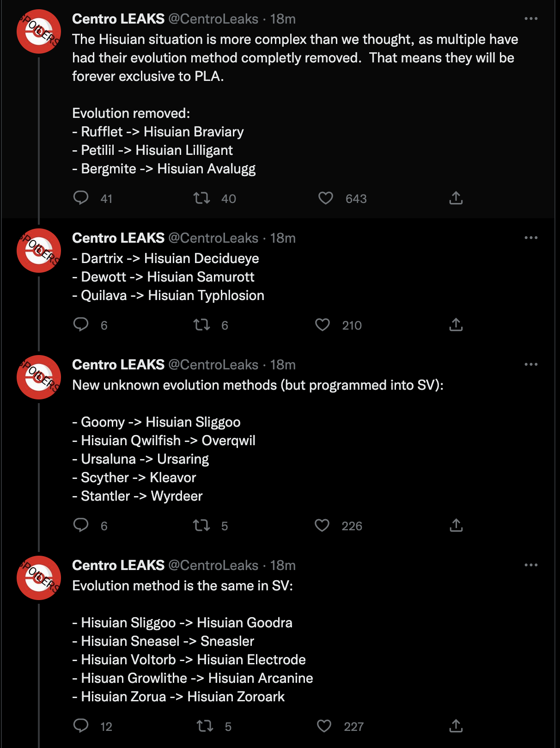Click @CentroLeaks handle on first tweet

coord(213,19)
